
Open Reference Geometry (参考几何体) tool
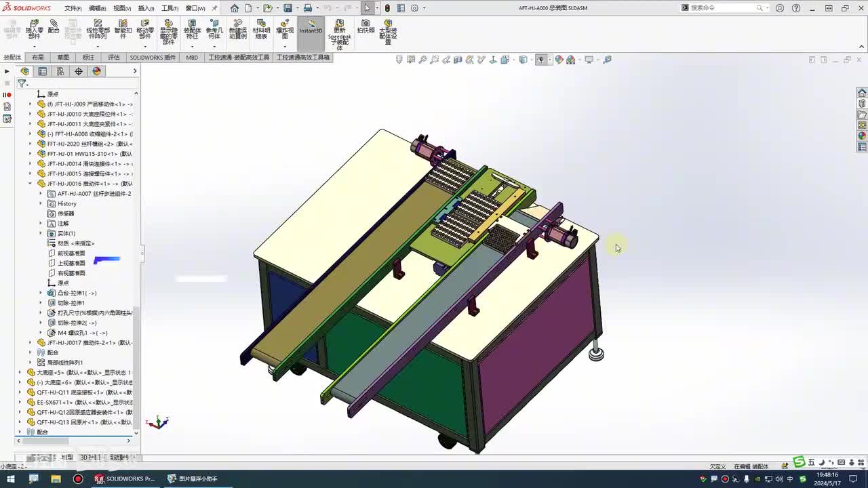214,30
